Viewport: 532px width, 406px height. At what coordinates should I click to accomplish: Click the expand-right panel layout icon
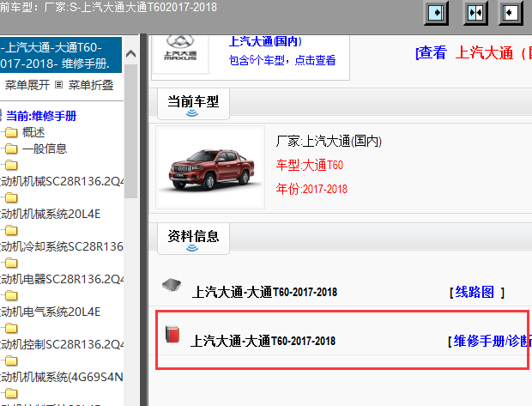click(x=436, y=13)
